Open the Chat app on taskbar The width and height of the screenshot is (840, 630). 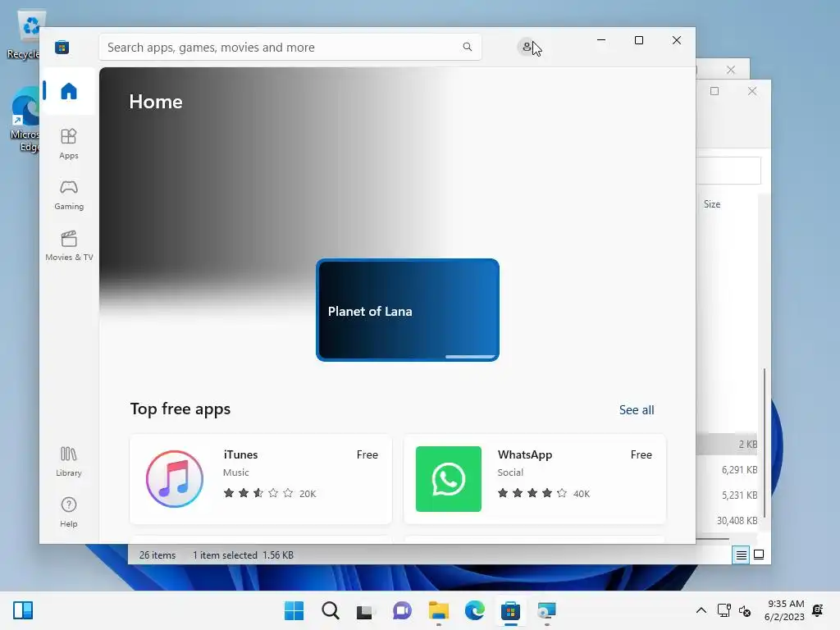pos(402,610)
